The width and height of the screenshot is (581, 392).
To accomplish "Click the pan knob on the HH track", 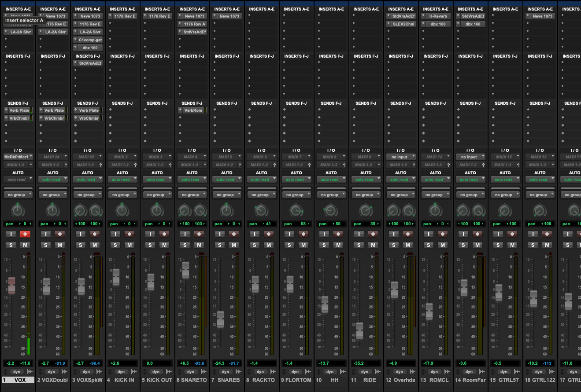I will [331, 210].
